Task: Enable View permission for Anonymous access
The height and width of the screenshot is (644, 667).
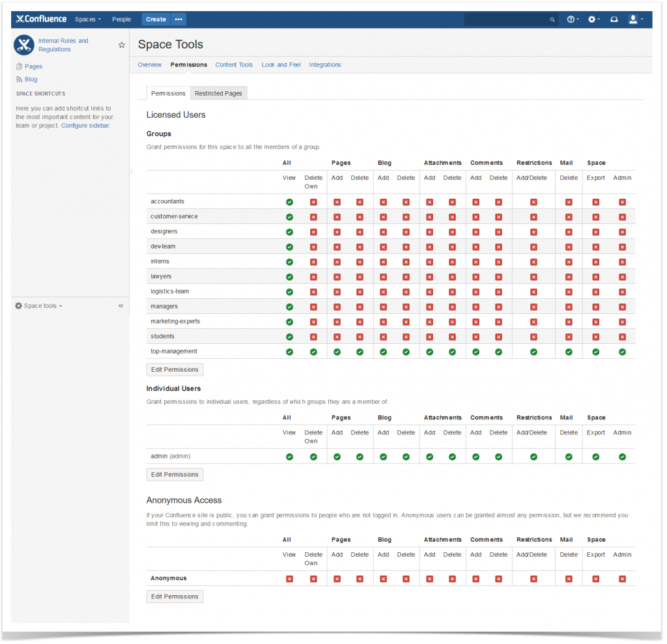Action: 289,578
